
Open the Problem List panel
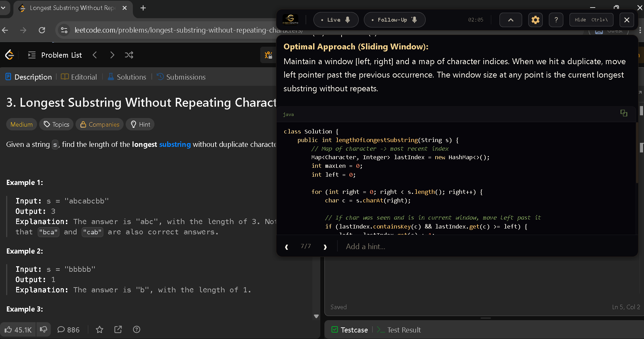(x=55, y=55)
